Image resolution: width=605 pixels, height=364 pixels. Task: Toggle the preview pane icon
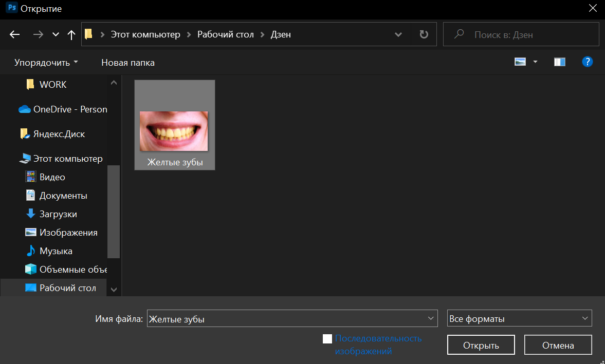click(559, 62)
